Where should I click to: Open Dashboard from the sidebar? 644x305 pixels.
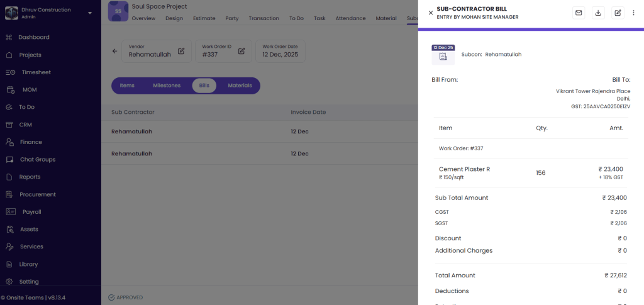pos(33,37)
